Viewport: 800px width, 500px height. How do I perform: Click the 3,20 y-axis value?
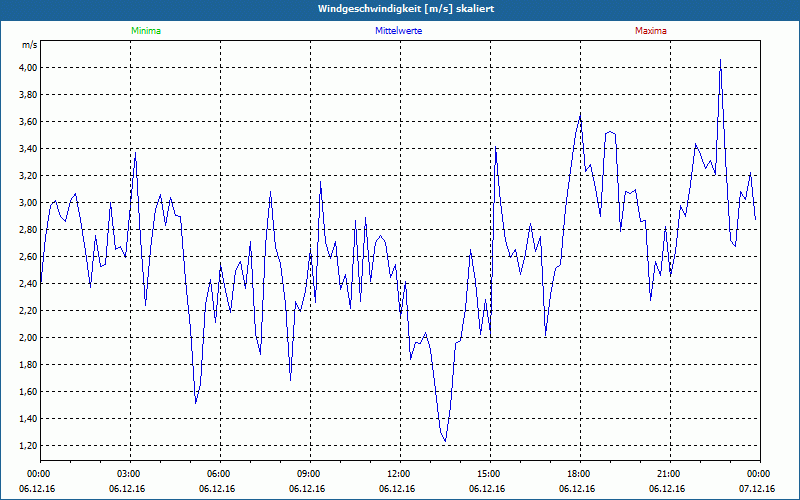pos(29,176)
